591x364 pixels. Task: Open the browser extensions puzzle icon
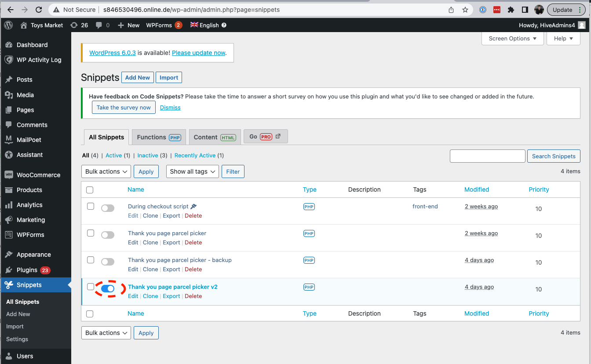point(511,10)
